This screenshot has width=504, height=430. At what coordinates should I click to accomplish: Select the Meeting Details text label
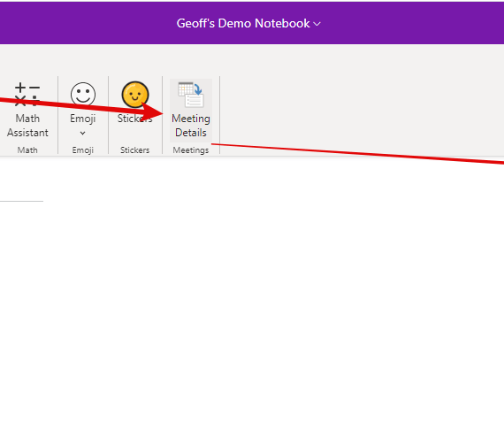(191, 126)
